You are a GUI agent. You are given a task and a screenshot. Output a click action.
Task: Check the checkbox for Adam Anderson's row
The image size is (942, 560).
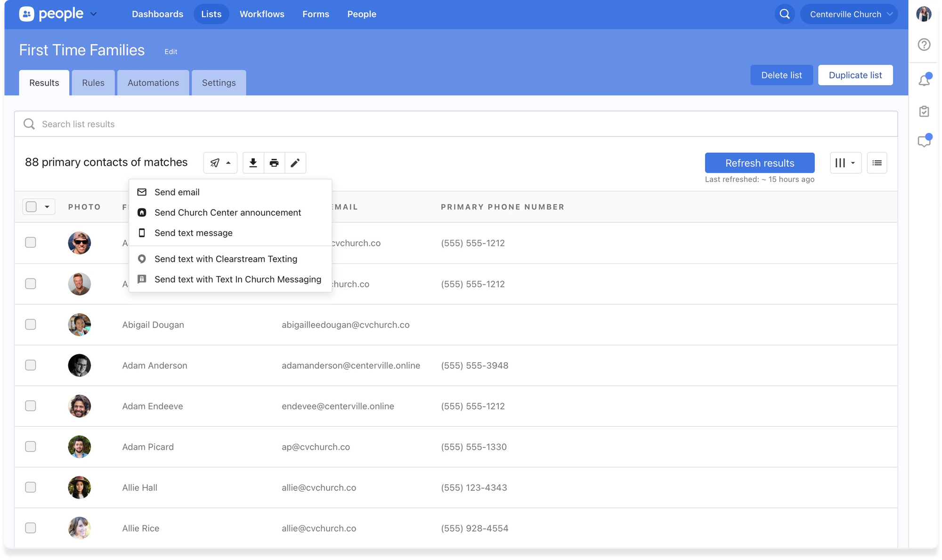(31, 365)
